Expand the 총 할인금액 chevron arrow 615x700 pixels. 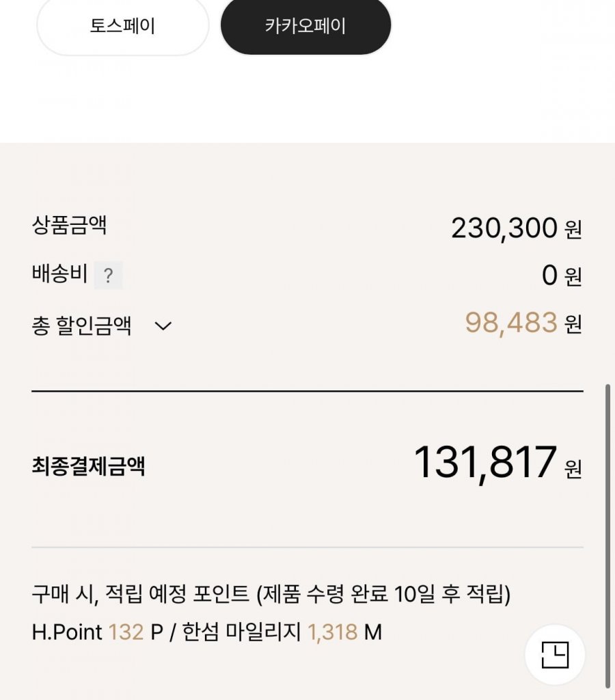click(163, 325)
